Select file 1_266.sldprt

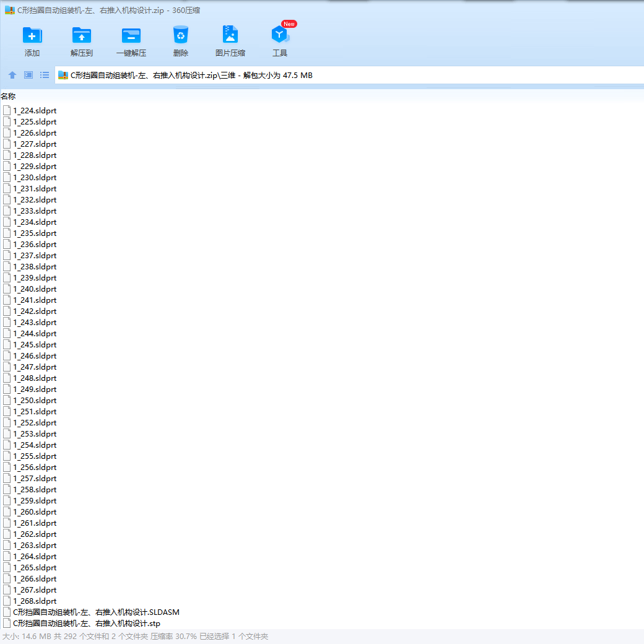[x=35, y=579]
